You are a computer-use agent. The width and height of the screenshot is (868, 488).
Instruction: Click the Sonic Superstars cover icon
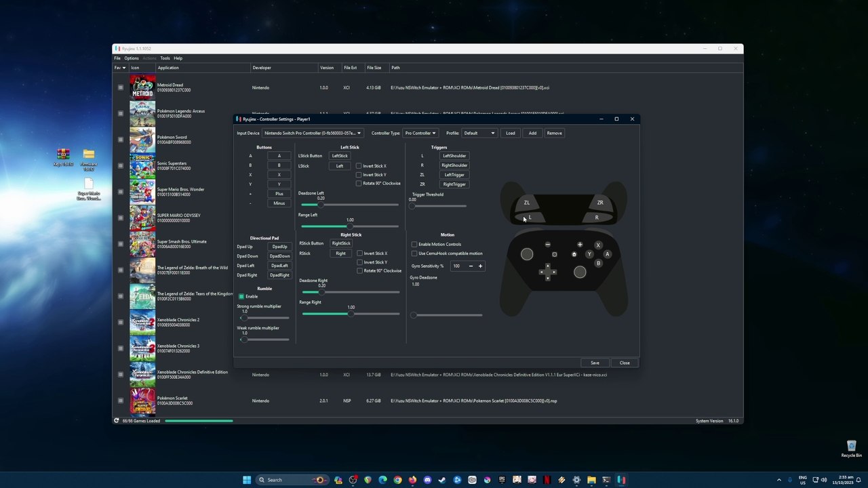(142, 165)
